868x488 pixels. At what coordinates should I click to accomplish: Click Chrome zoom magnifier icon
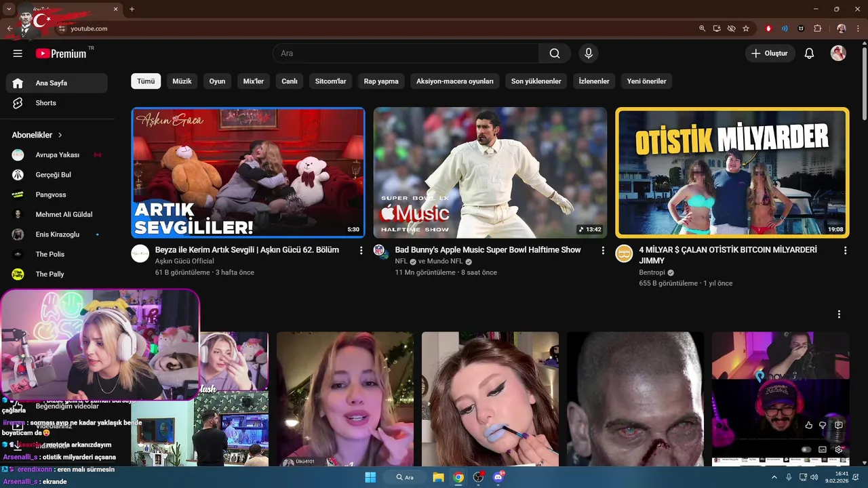(x=703, y=28)
